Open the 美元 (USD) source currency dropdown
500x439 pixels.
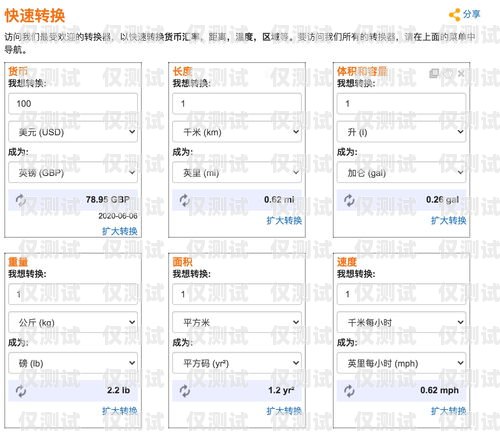[x=73, y=132]
